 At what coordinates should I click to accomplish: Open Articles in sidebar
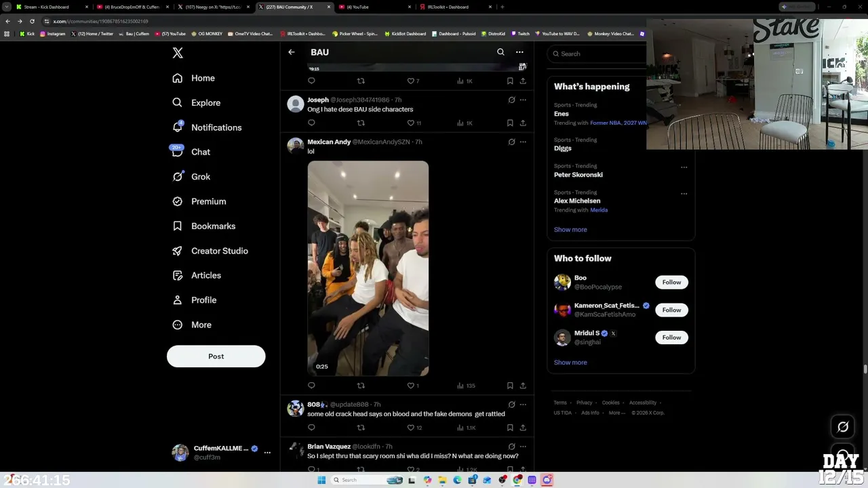pyautogui.click(x=197, y=275)
